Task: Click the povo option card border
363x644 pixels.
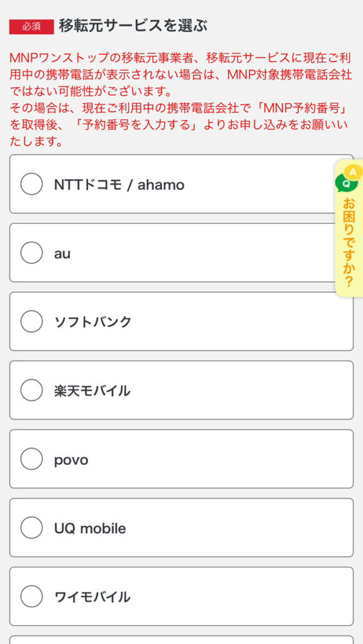Action: pos(181,459)
